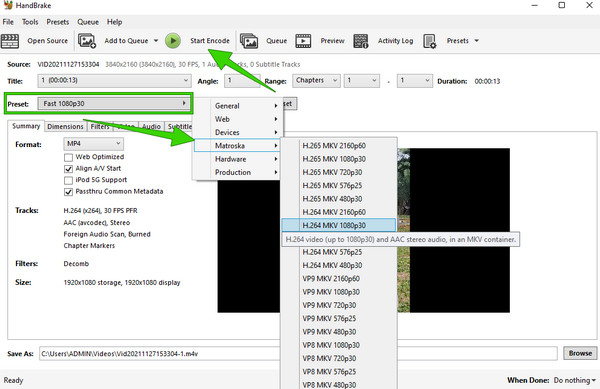Expand the Production preset category

pyautogui.click(x=236, y=173)
